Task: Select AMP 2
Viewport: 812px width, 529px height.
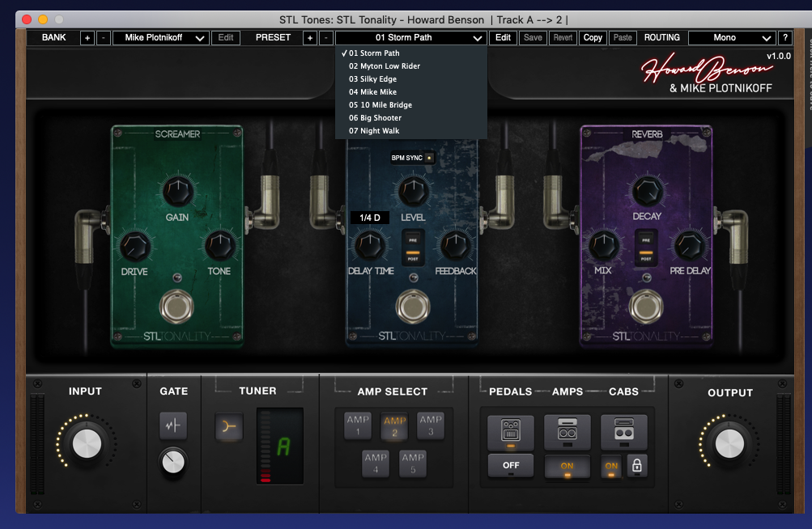Action: (394, 426)
